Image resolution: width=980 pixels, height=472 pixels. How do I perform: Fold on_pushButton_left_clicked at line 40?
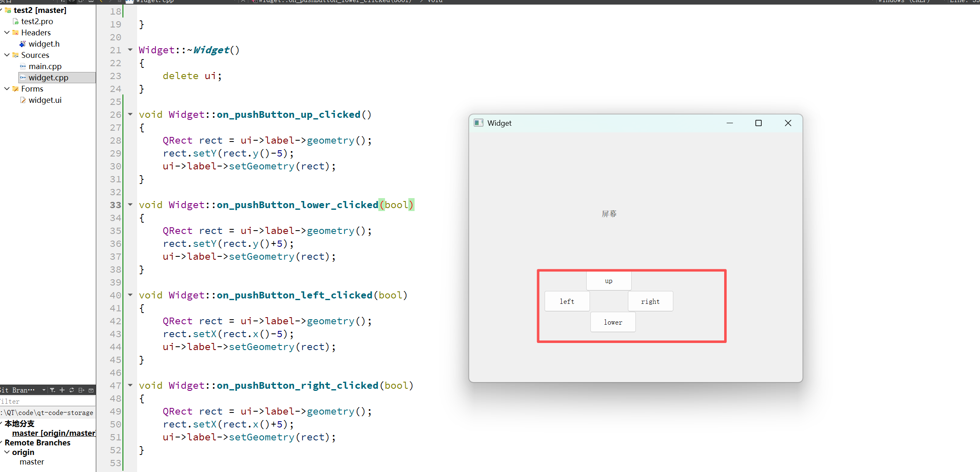(130, 295)
